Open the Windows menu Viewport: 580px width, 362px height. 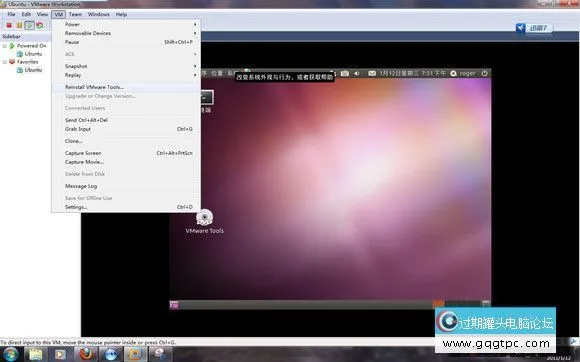98,14
